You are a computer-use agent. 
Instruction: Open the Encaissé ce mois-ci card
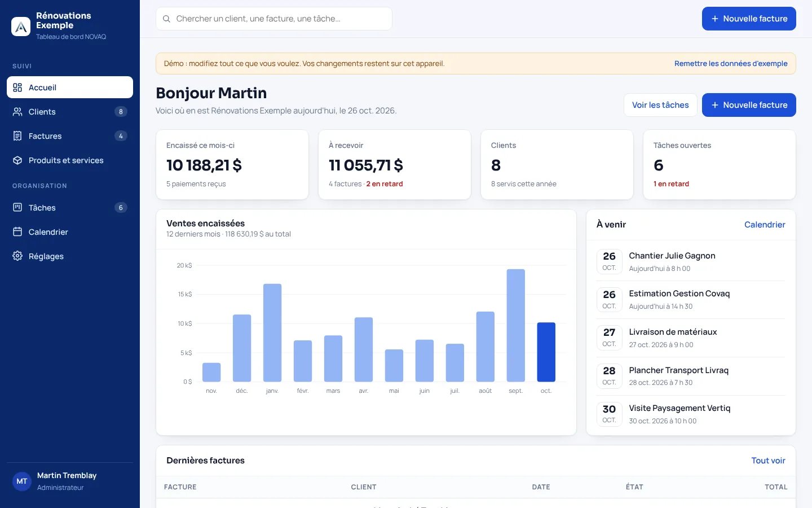pyautogui.click(x=232, y=165)
